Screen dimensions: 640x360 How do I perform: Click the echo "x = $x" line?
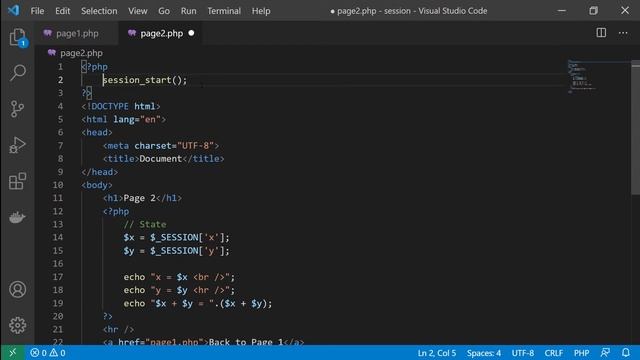(x=179, y=277)
